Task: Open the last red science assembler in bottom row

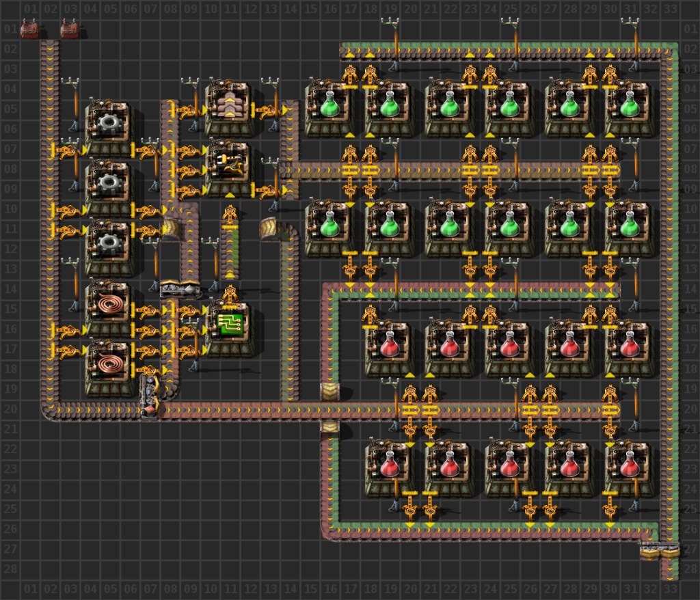Action: 630,469
